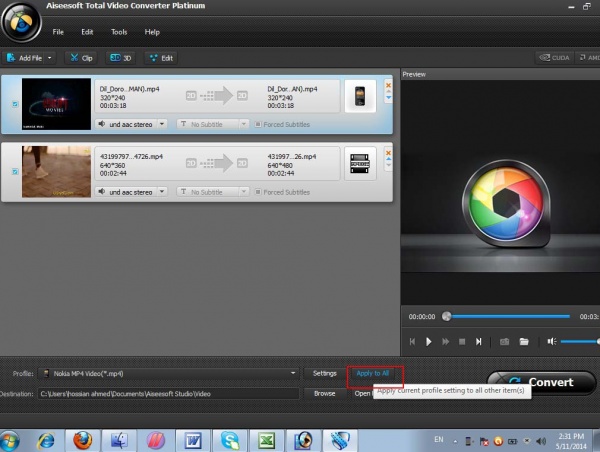
Task: Expand the Profile format dropdown
Action: [293, 373]
